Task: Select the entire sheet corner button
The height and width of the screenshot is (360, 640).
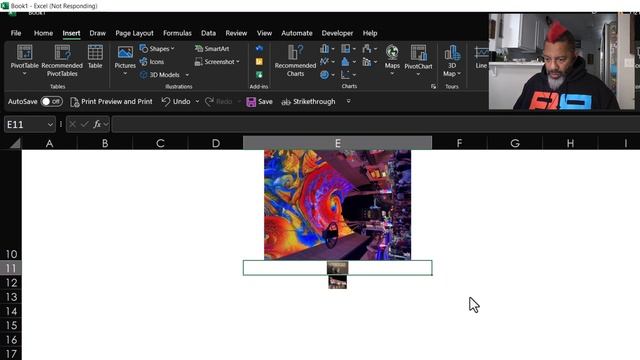Action: click(15, 143)
